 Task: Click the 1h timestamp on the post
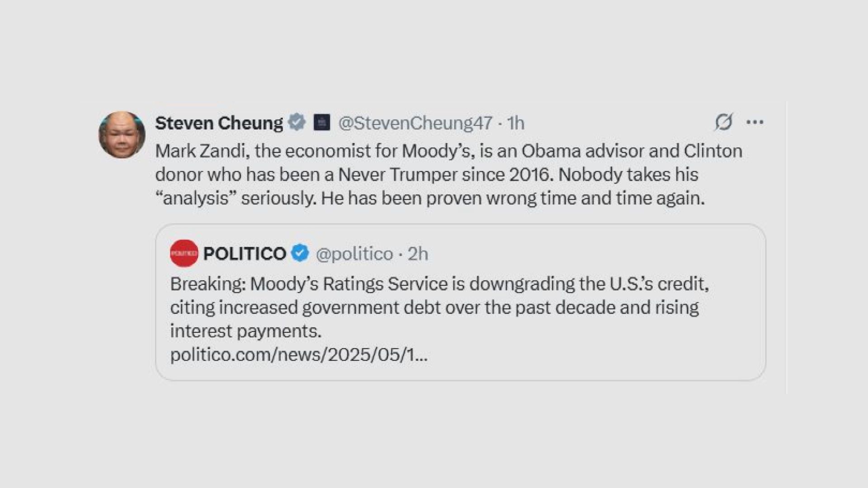(x=515, y=123)
